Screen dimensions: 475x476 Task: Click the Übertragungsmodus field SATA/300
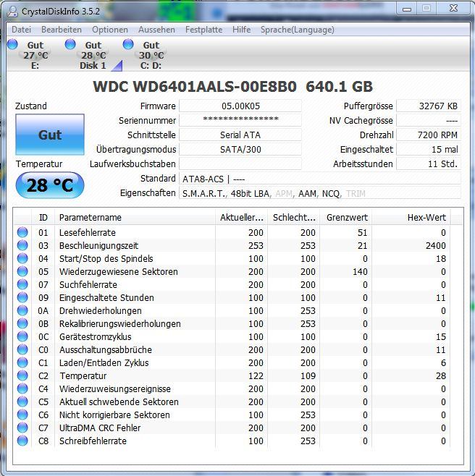pos(240,149)
